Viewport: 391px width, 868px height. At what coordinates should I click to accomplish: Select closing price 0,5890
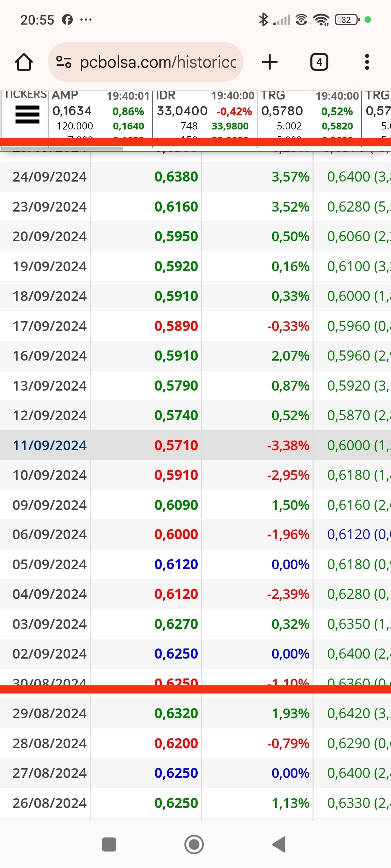coord(176,326)
